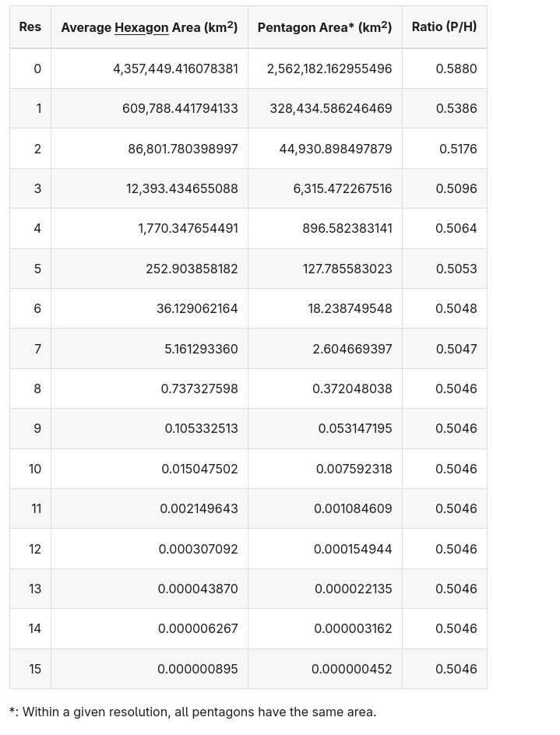Click hexagon area 12,393.434655088 cell
Viewport: 560px width, 735px height.
tap(182, 188)
